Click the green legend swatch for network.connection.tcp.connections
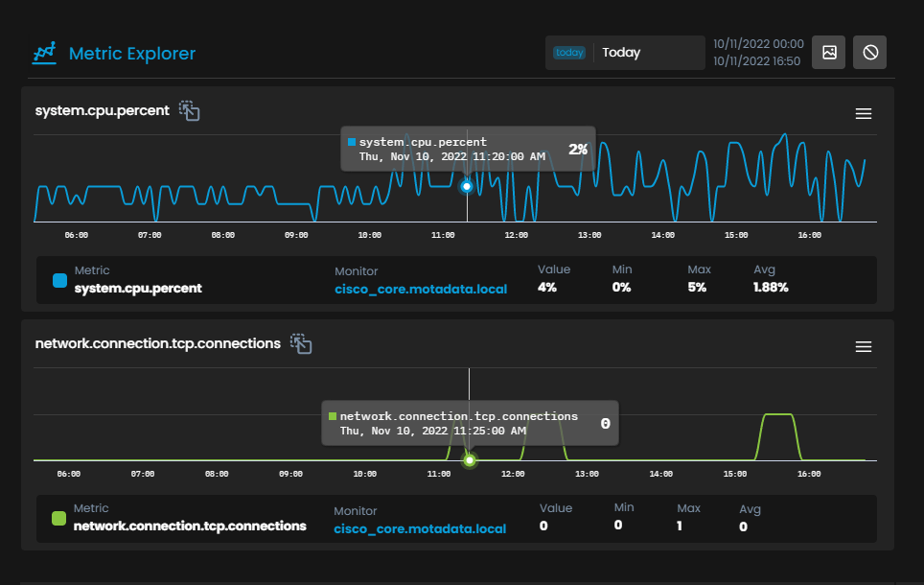The image size is (924, 585). tap(58, 519)
